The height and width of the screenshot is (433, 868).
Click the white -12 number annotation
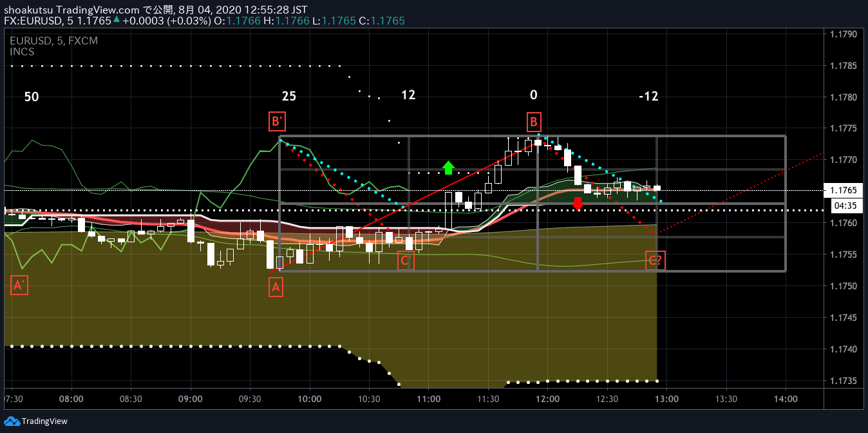pos(648,97)
